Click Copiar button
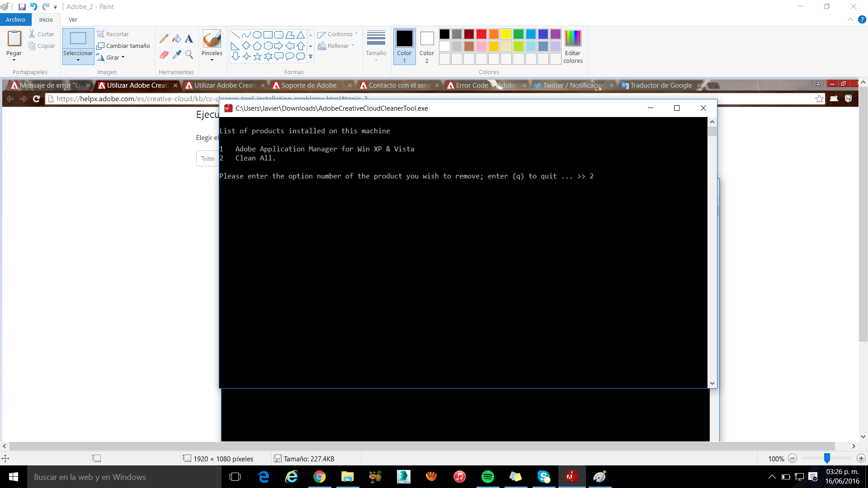The width and height of the screenshot is (868, 488). (42, 46)
